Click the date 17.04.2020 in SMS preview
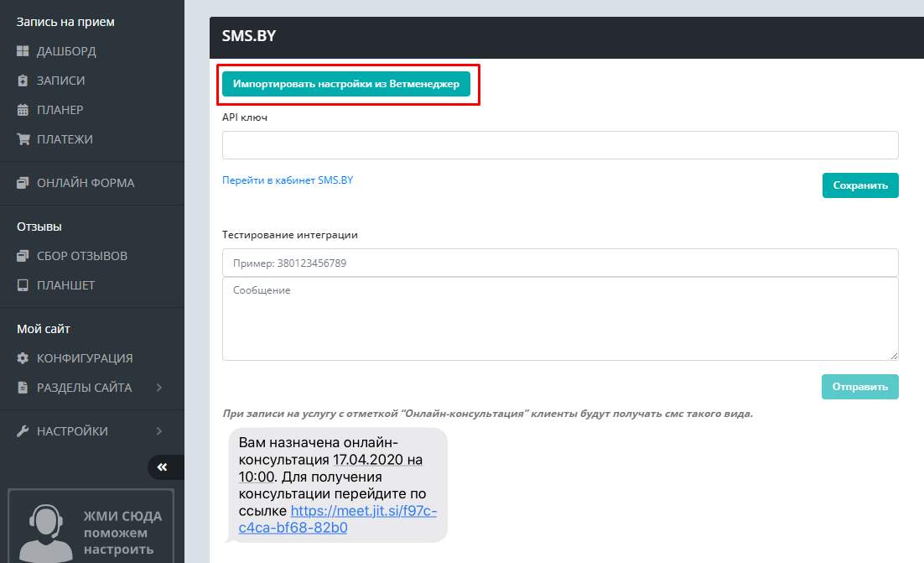Screen dimensions: 924x563 [x=368, y=460]
